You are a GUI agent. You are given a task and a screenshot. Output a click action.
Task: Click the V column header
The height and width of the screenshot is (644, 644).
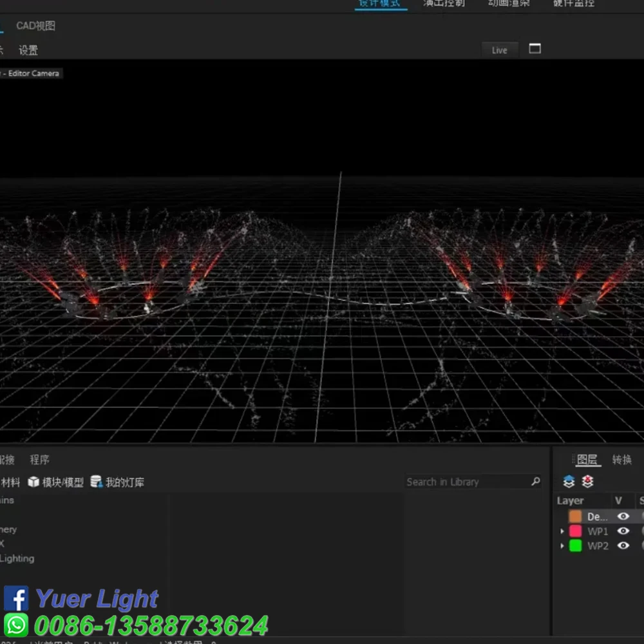(618, 500)
